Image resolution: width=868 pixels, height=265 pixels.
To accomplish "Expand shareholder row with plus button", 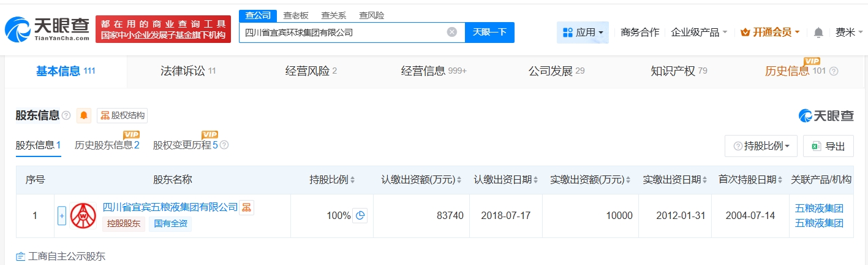I will pyautogui.click(x=61, y=216).
